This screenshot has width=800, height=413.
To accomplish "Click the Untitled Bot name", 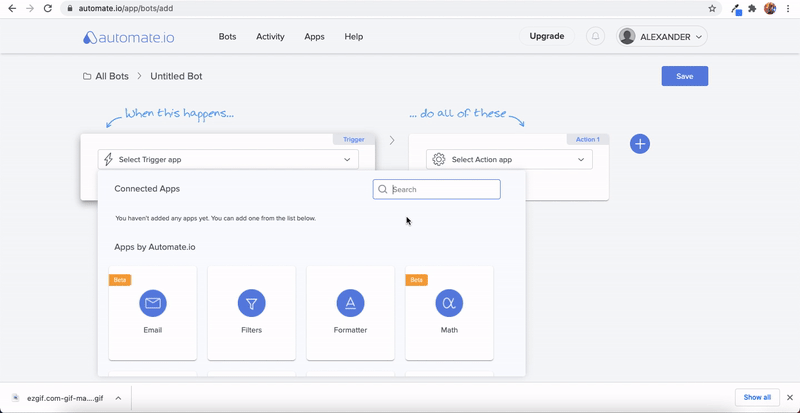I will [x=176, y=77].
